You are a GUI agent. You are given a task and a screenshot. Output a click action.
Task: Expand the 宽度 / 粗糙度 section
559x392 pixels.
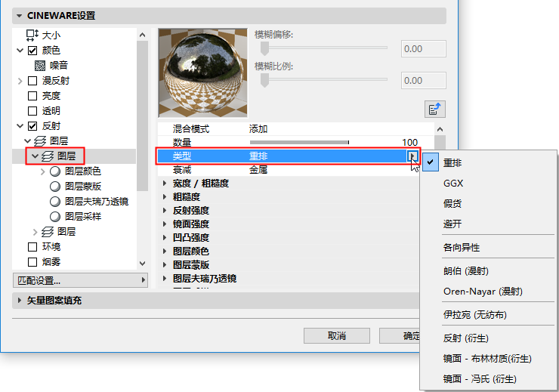[x=165, y=184]
